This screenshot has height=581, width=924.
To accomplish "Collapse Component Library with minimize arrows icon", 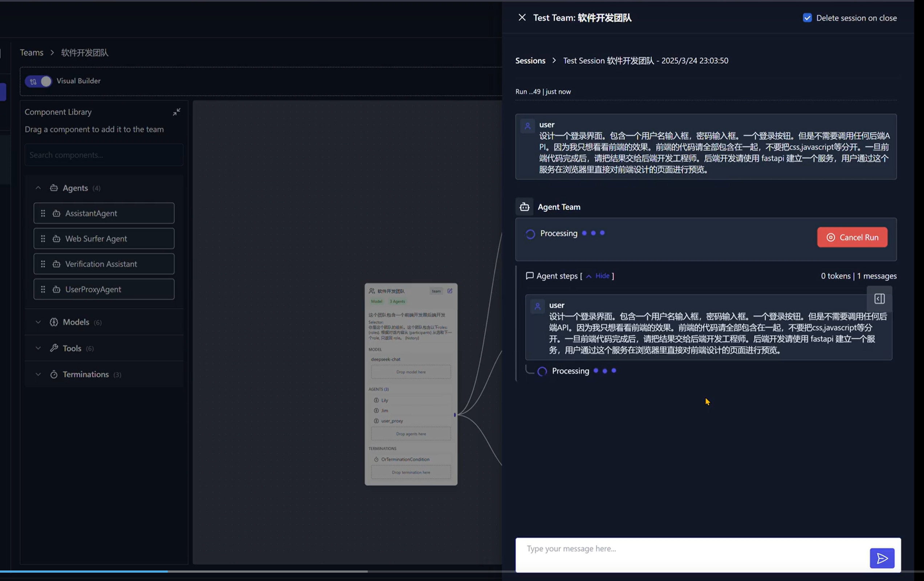I will (x=176, y=112).
